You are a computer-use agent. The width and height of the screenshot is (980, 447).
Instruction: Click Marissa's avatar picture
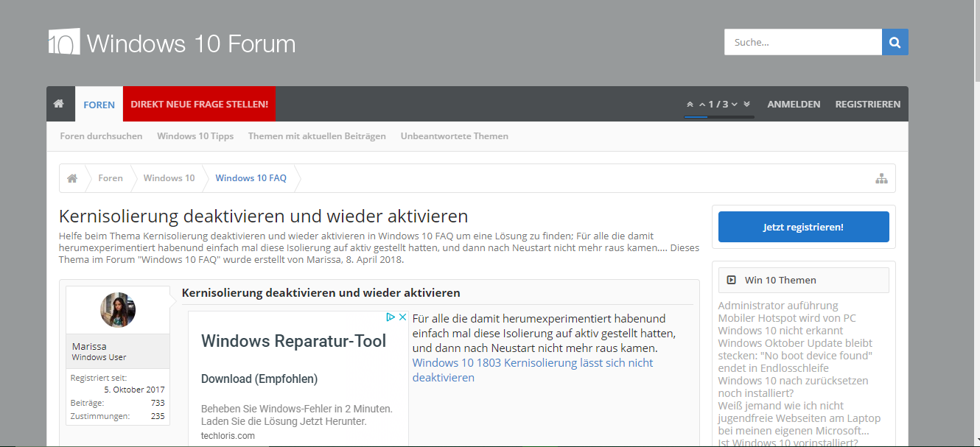[x=118, y=310]
